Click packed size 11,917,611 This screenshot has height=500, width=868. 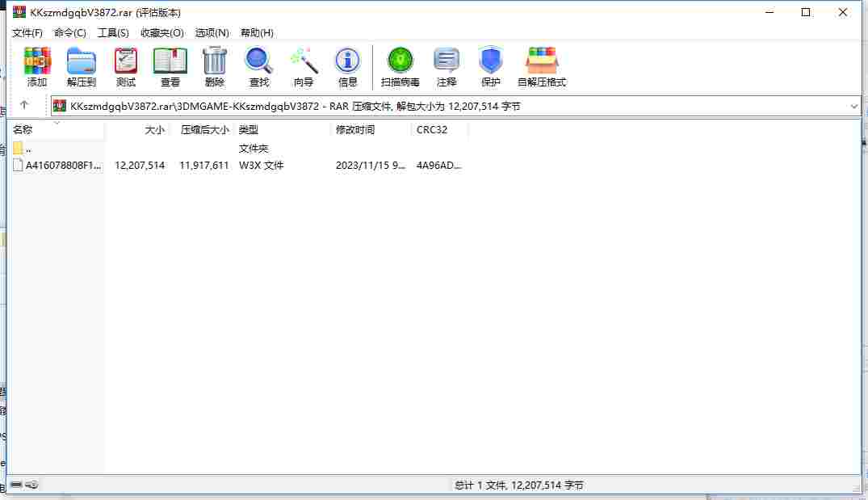click(203, 165)
